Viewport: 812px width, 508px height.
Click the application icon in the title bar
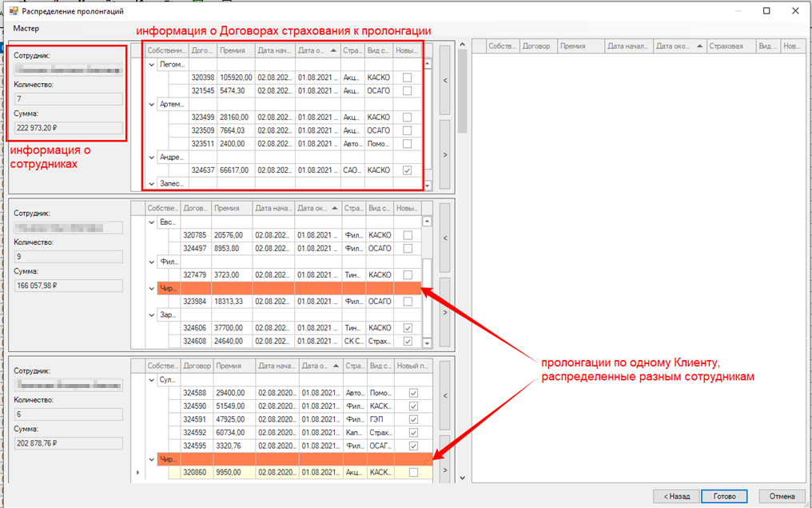[x=11, y=11]
